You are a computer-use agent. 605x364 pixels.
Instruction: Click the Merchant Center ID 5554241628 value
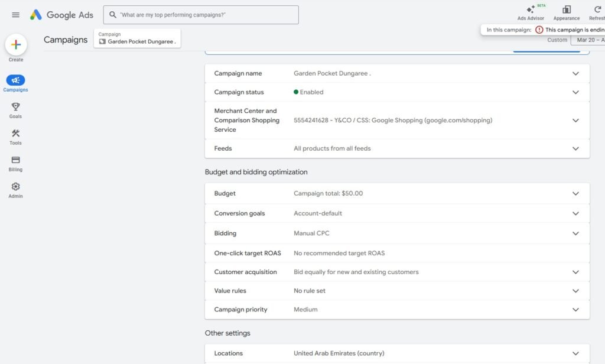393,120
